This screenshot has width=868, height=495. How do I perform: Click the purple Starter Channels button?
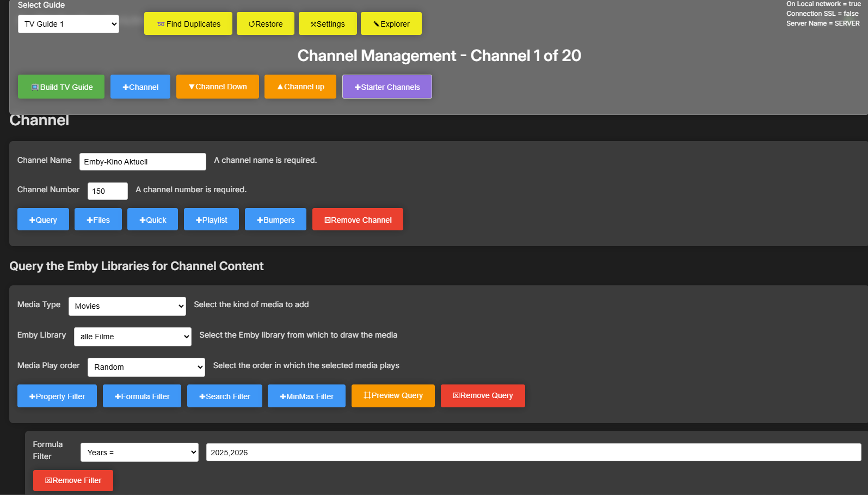click(x=387, y=87)
